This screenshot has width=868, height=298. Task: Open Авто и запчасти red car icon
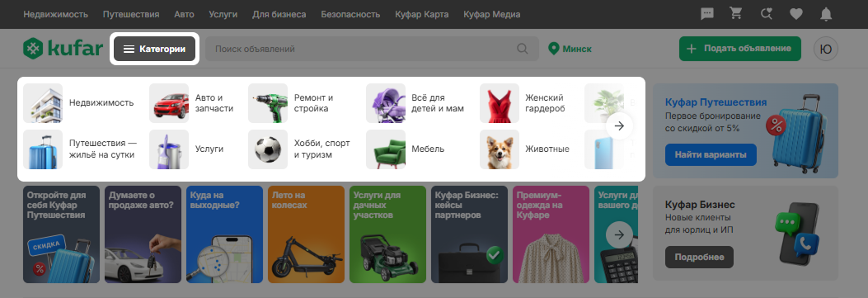tap(169, 103)
